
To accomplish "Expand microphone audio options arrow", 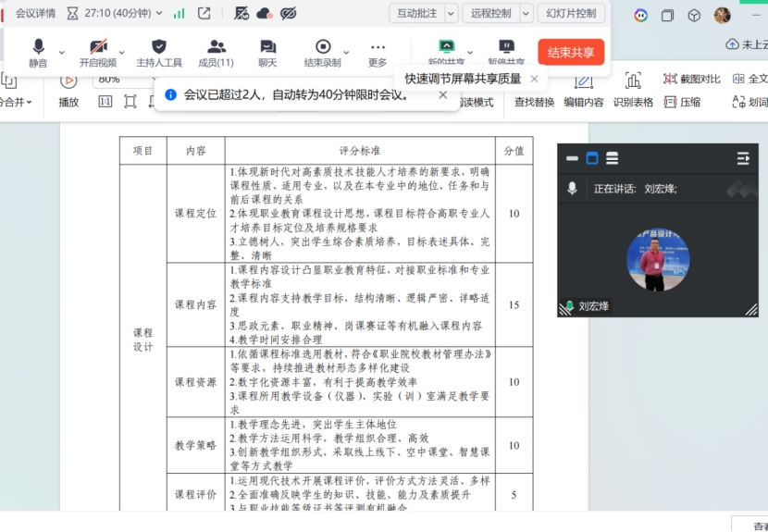I will coord(62,52).
